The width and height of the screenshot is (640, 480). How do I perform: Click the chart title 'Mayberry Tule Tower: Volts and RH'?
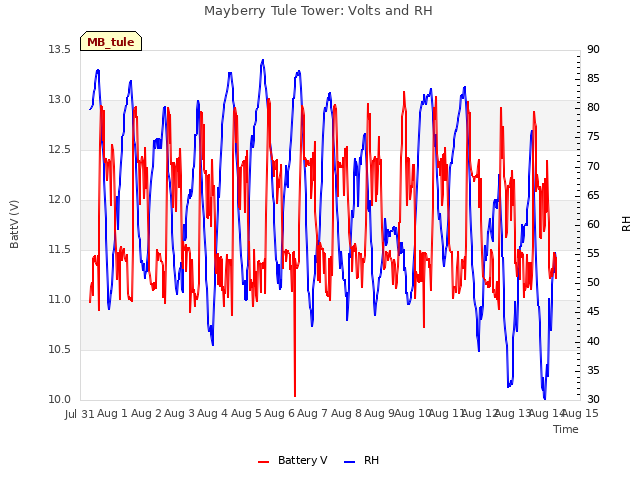click(x=318, y=11)
